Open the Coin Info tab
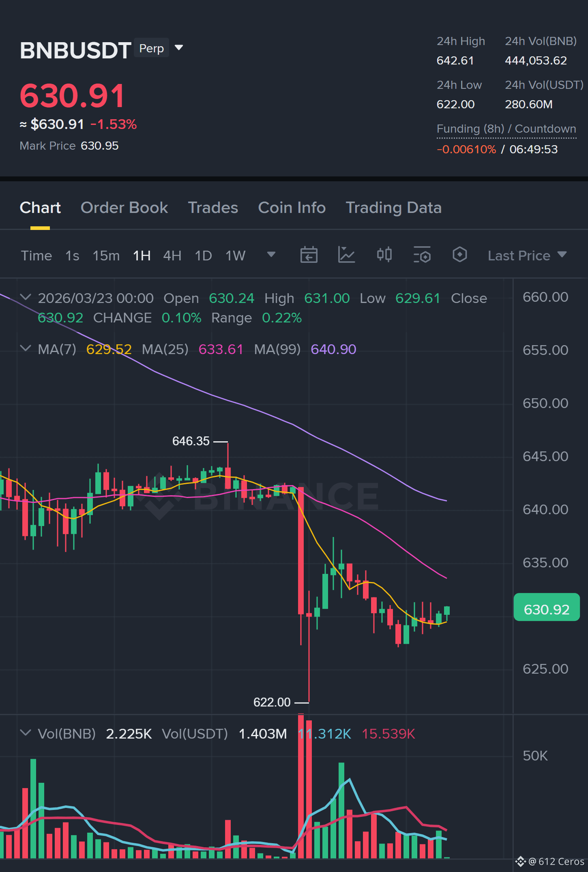The image size is (588, 872). click(x=292, y=208)
